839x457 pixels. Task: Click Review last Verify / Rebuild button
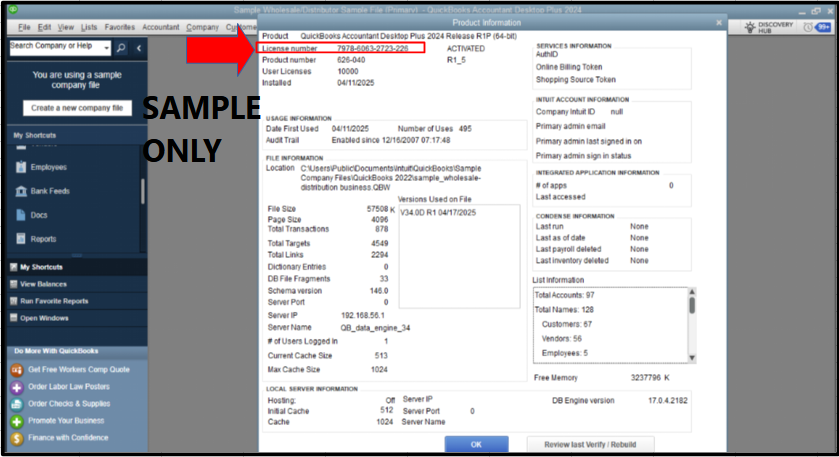590,444
